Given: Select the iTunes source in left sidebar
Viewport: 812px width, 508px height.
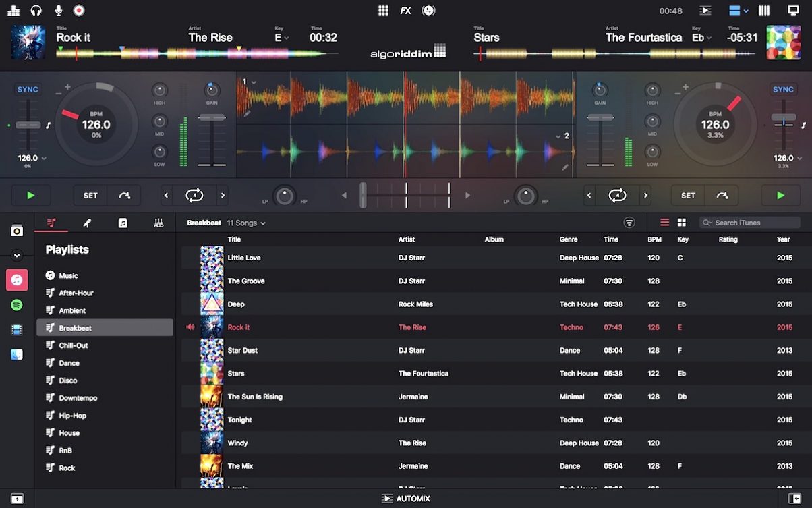Looking at the screenshot, I should (16, 279).
